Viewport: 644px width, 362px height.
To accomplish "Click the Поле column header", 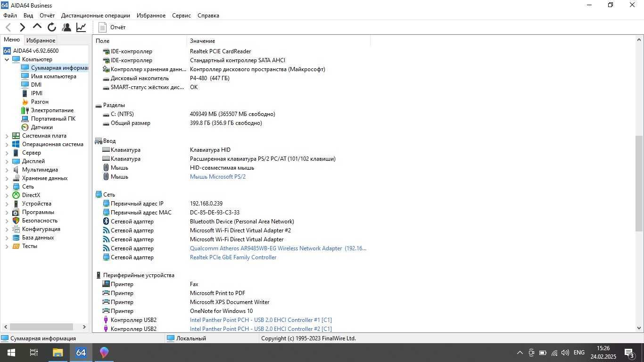I will pos(140,41).
